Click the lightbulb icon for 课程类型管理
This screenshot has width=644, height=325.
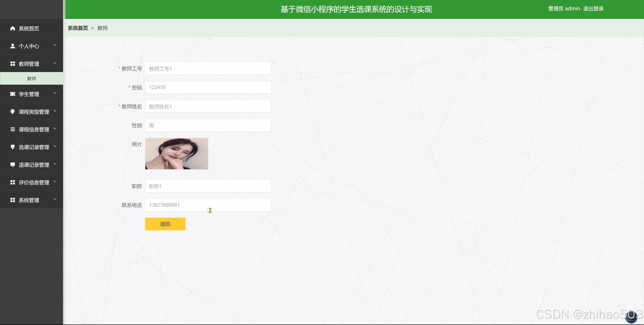click(x=13, y=112)
